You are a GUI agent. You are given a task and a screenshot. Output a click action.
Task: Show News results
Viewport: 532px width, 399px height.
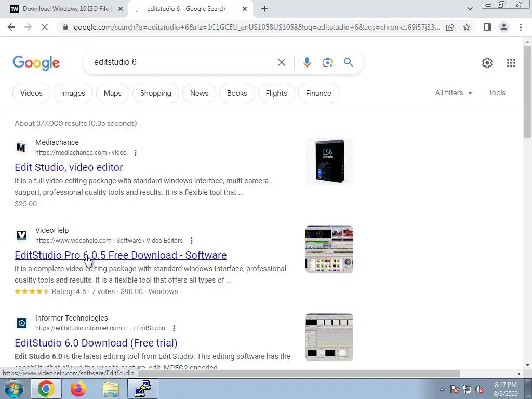coord(199,93)
